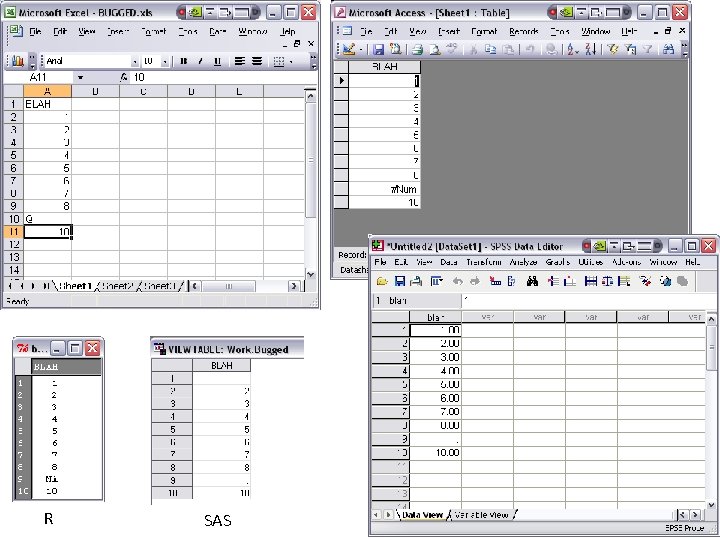Switch to Variable View tab in SPSS

[x=481, y=515]
